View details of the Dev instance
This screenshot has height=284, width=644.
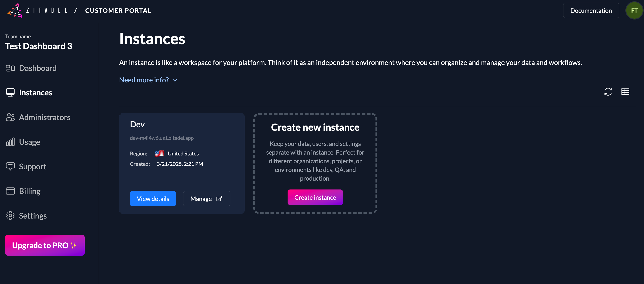coord(153,198)
